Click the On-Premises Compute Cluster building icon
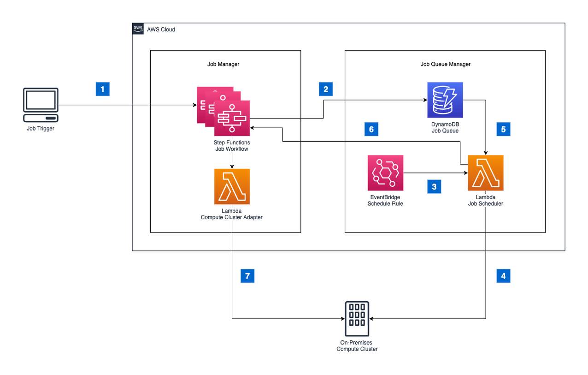Viewport: 588px width, 375px height. [357, 319]
